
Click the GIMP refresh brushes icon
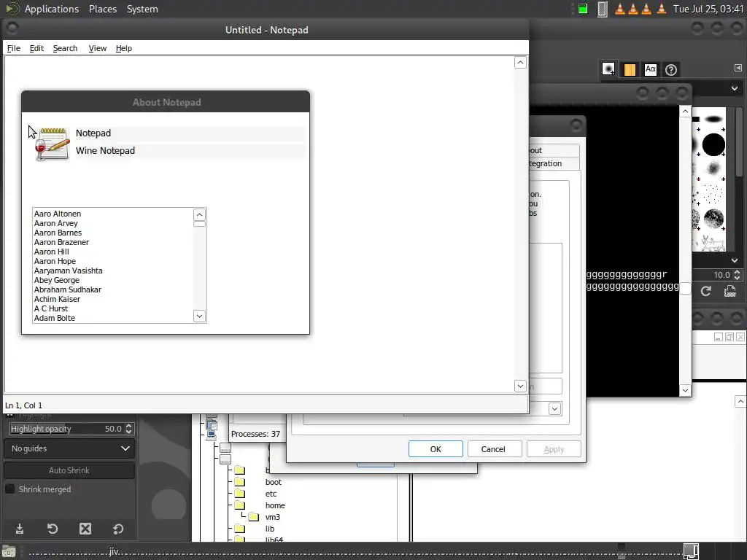click(706, 291)
